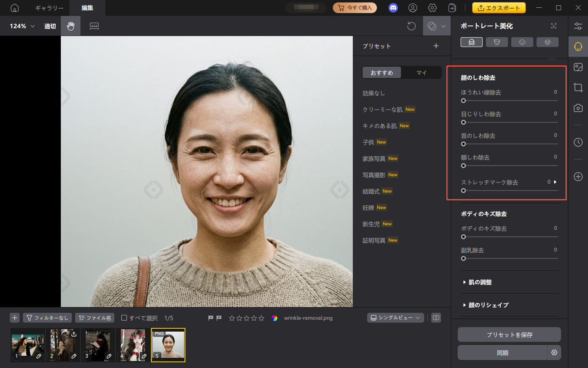Open the シングルビュー dropdown

[395, 318]
